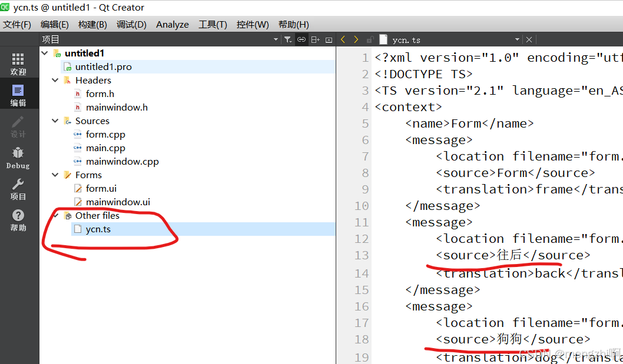Open the 文件(F) menu
This screenshot has width=623, height=364.
tap(17, 25)
